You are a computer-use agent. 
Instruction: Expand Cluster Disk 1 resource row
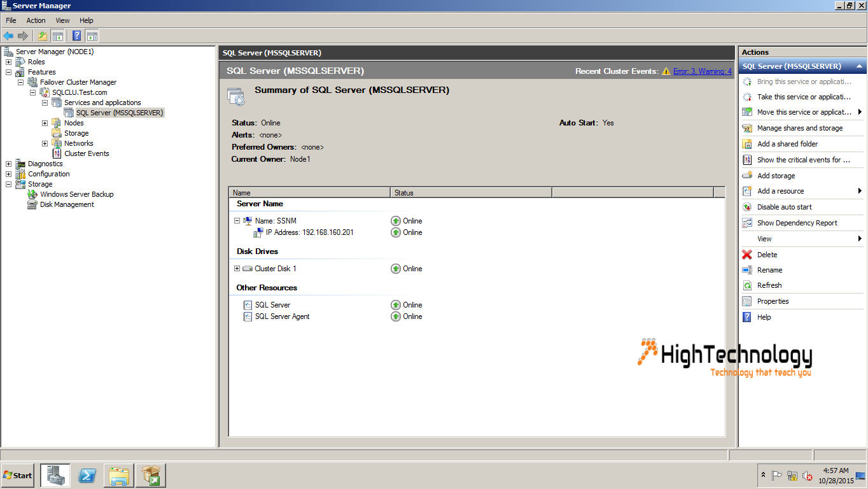tap(237, 269)
